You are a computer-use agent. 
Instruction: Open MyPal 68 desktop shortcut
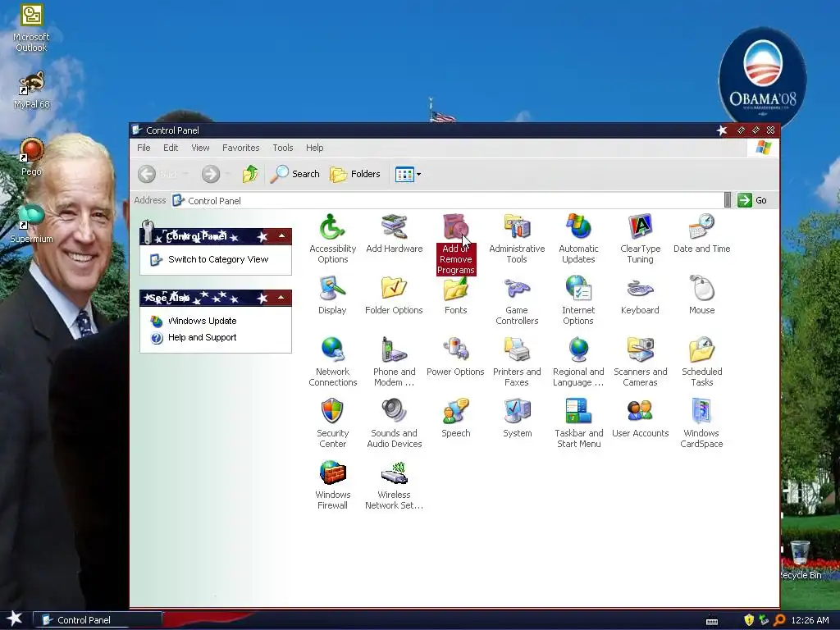tap(31, 90)
